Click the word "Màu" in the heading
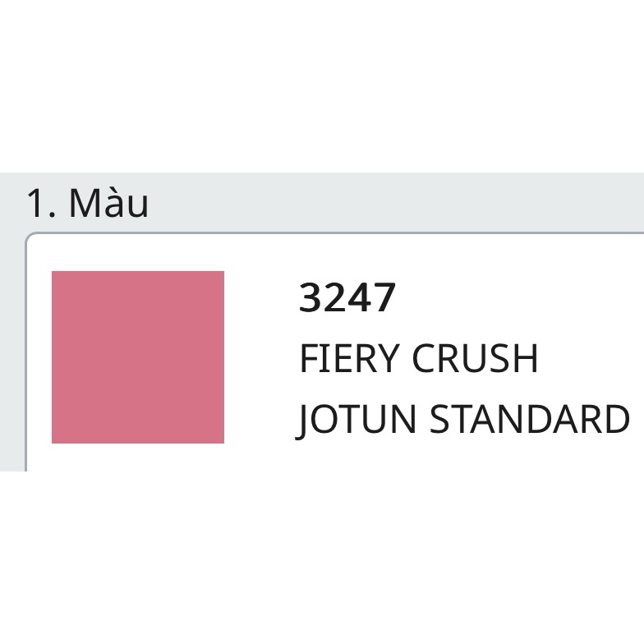Image resolution: width=644 pixels, height=644 pixels. click(x=108, y=203)
